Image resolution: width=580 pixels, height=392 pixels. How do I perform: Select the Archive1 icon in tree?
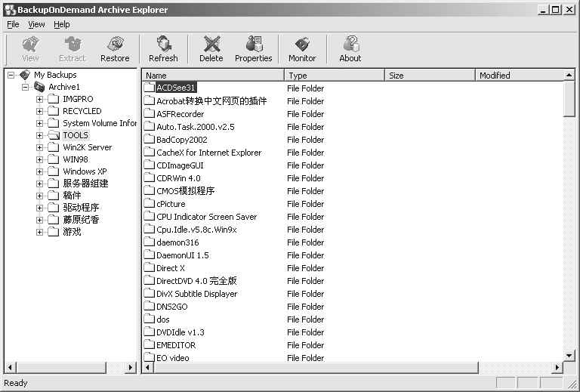[39, 87]
